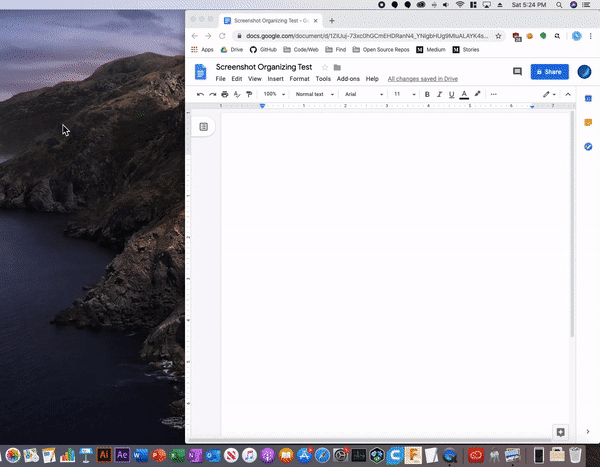Select the Paint format tool
This screenshot has height=467, width=600.
coord(249,94)
